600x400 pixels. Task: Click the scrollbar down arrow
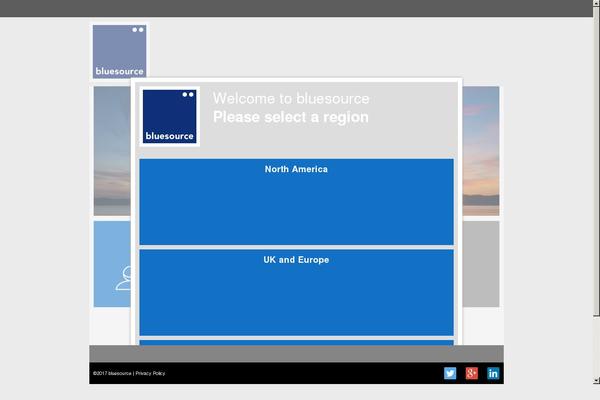pyautogui.click(x=597, y=380)
